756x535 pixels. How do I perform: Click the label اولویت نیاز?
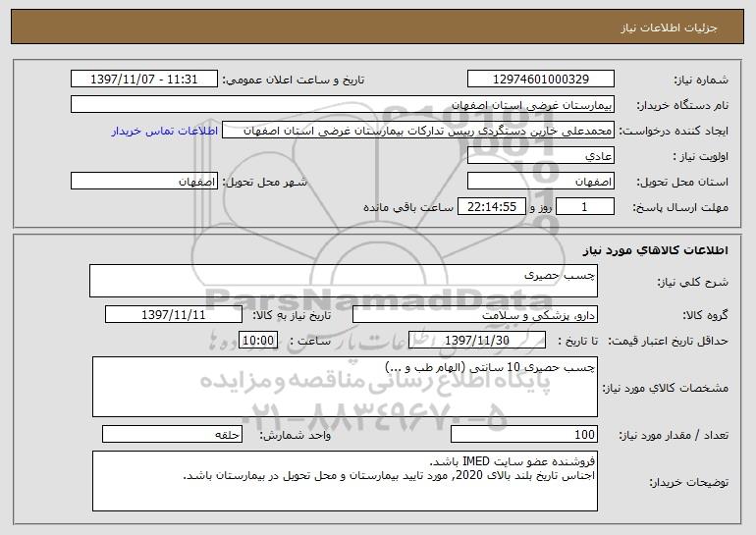point(701,156)
